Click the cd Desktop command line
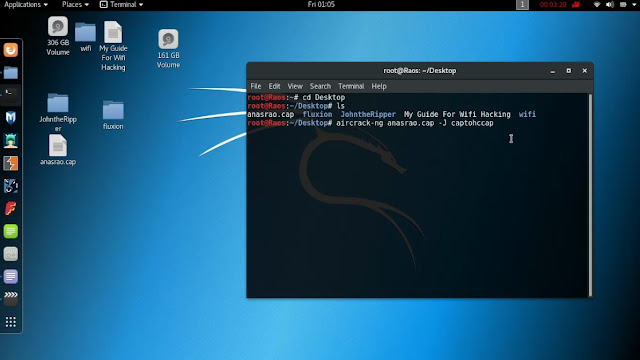The width and height of the screenshot is (640, 360). click(x=324, y=97)
